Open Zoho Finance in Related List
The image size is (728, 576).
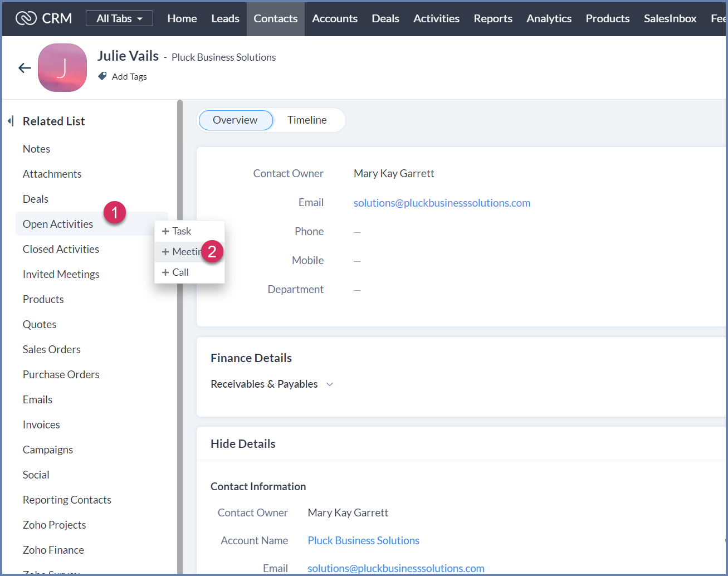coord(53,550)
